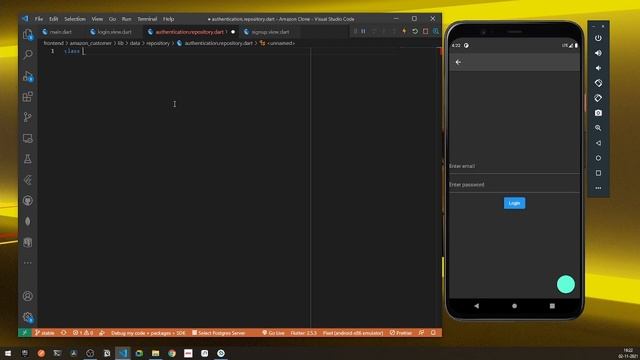The width and height of the screenshot is (640, 360).
Task: Open Windows Start menu
Action: coord(8,353)
